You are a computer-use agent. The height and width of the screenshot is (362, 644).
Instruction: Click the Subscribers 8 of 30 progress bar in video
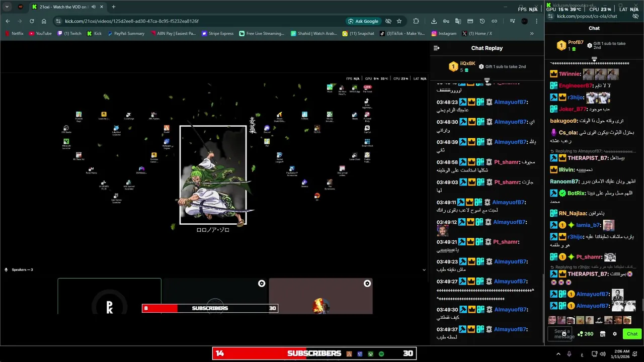pos(210,308)
